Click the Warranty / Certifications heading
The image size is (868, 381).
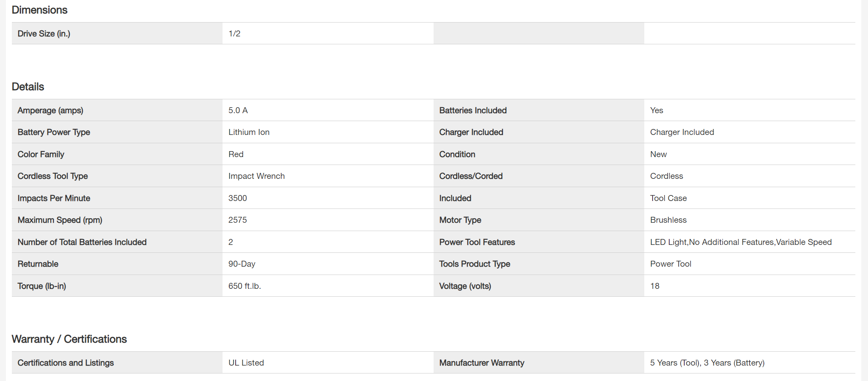69,339
